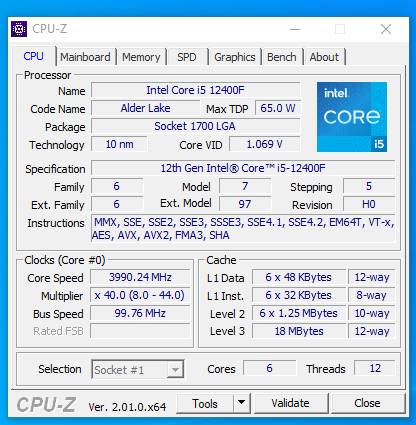Open the Memory tab
Viewport: 416px width, 425px height.
(x=141, y=57)
